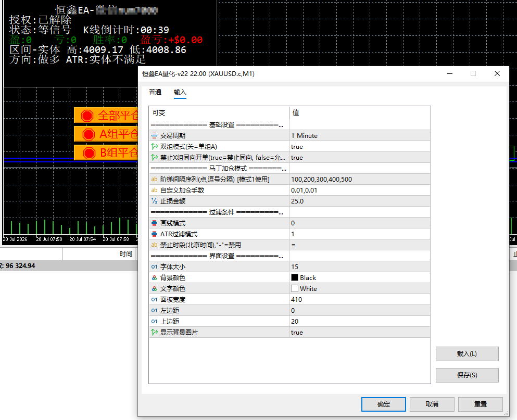Image resolution: width=517 pixels, height=420 pixels.
Task: Select the 交易周期 parameter icon
Action: (x=154, y=135)
